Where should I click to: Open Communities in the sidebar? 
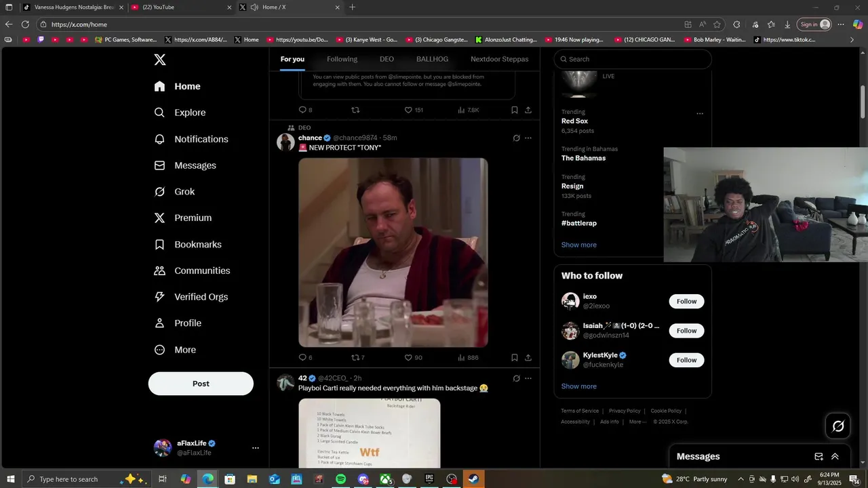192,270
